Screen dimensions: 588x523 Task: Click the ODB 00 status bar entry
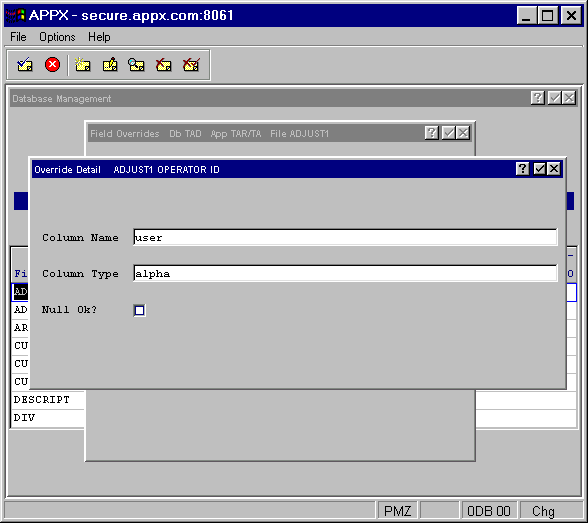(x=489, y=511)
